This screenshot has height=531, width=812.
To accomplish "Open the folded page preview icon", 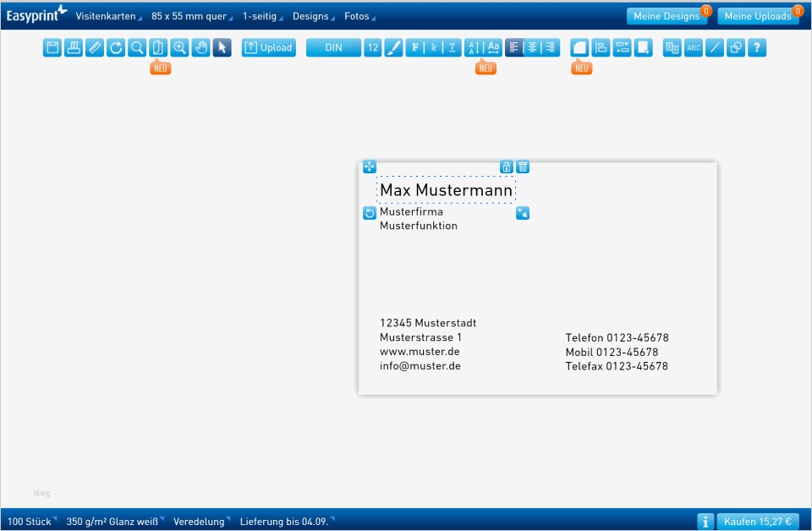I will pos(158,47).
